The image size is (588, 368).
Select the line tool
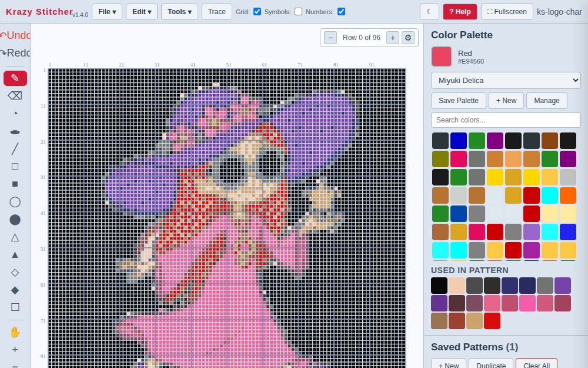[15, 149]
